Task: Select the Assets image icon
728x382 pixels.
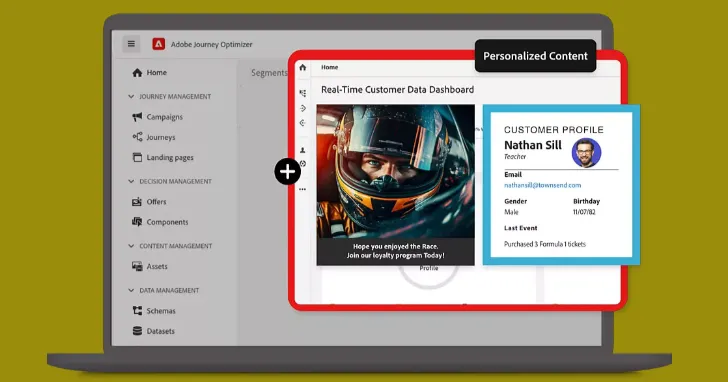Action: [137, 266]
